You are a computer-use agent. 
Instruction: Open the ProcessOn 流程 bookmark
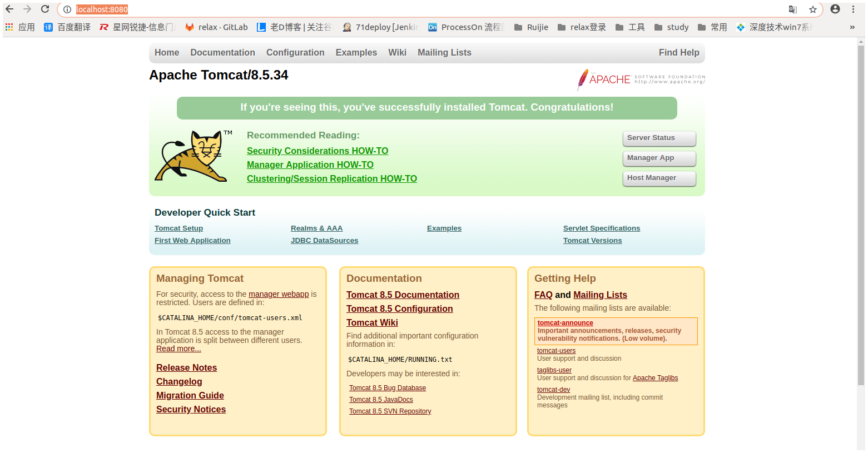tap(466, 27)
